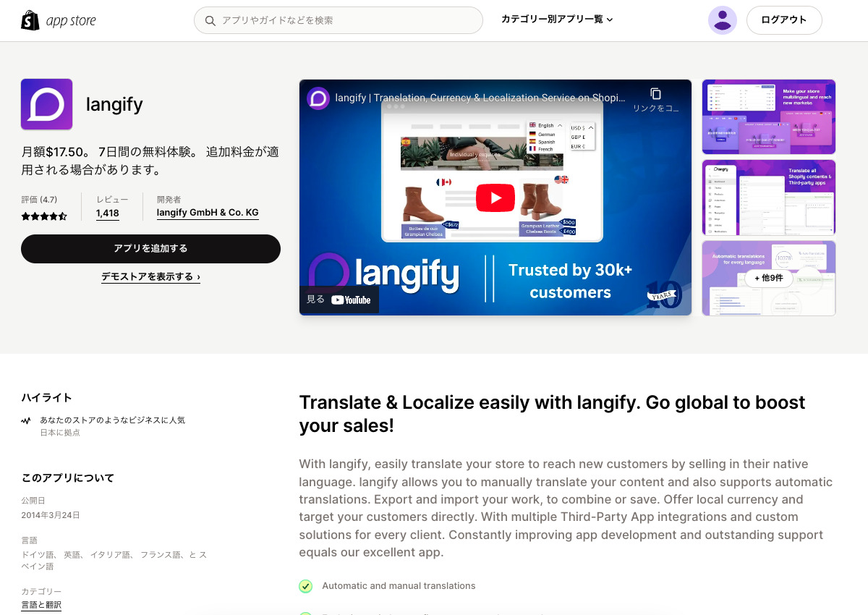The image size is (868, 615).
Task: Click the purple langify app icon
Action: click(46, 103)
